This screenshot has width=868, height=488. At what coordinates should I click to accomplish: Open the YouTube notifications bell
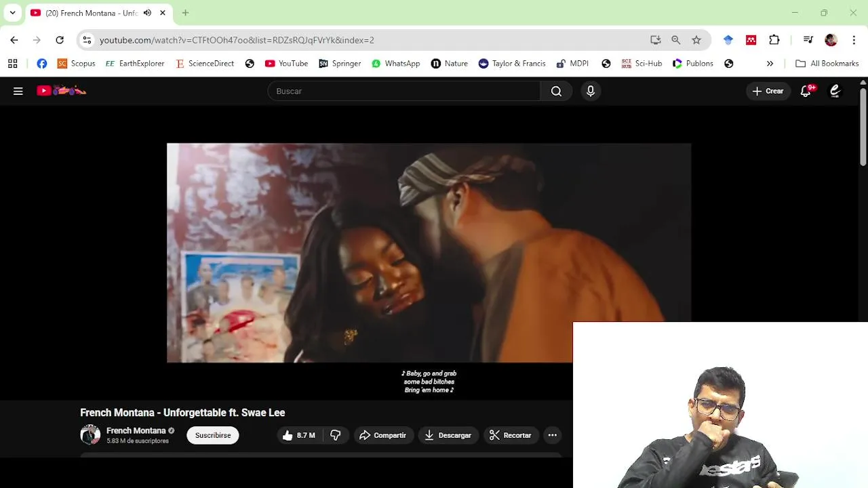pyautogui.click(x=806, y=91)
